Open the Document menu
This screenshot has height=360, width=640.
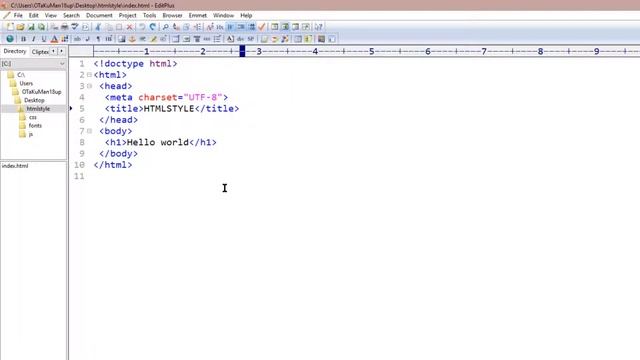(99, 15)
